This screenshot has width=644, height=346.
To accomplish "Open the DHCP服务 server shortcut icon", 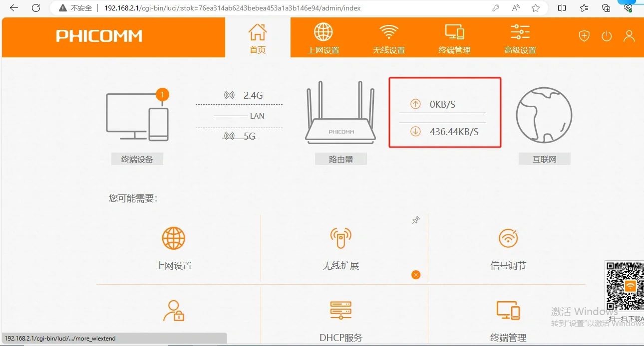I will (x=340, y=310).
